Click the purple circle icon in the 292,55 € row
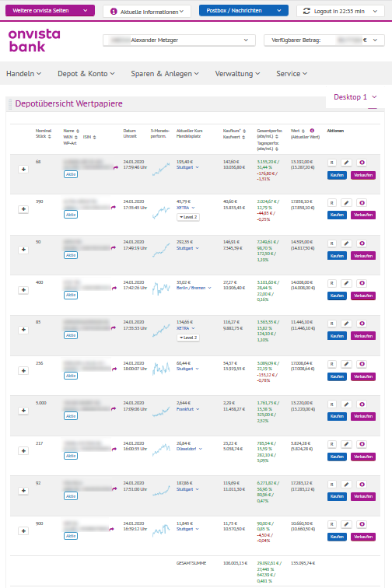Image resolution: width=392 pixels, height=588 pixels. coord(362,243)
